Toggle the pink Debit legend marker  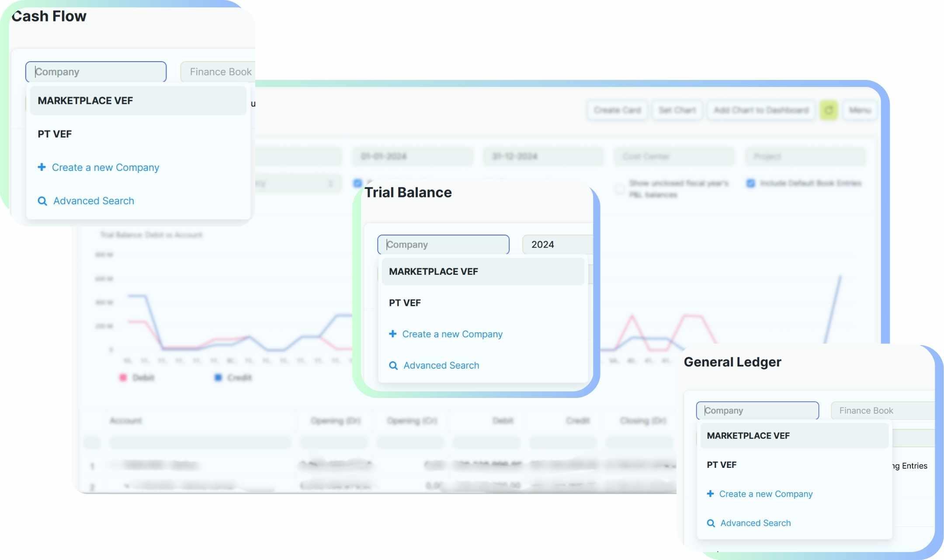[123, 377]
